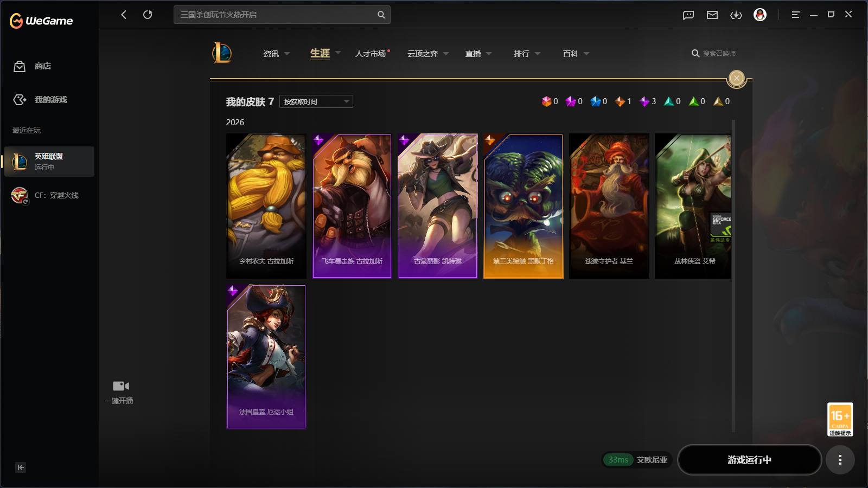Image resolution: width=868 pixels, height=488 pixels.
Task: Collapse the sidebar with bottom-left arrow icon
Action: 21,467
